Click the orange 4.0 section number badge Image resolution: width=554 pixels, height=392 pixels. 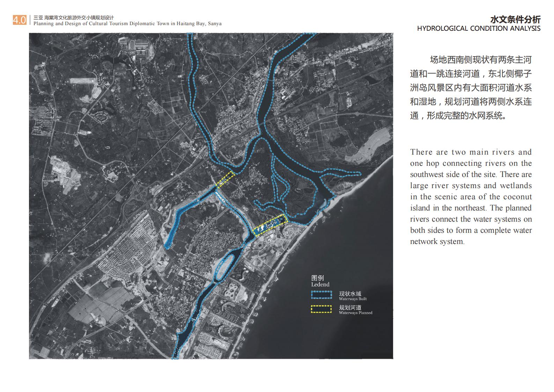[x=20, y=20]
